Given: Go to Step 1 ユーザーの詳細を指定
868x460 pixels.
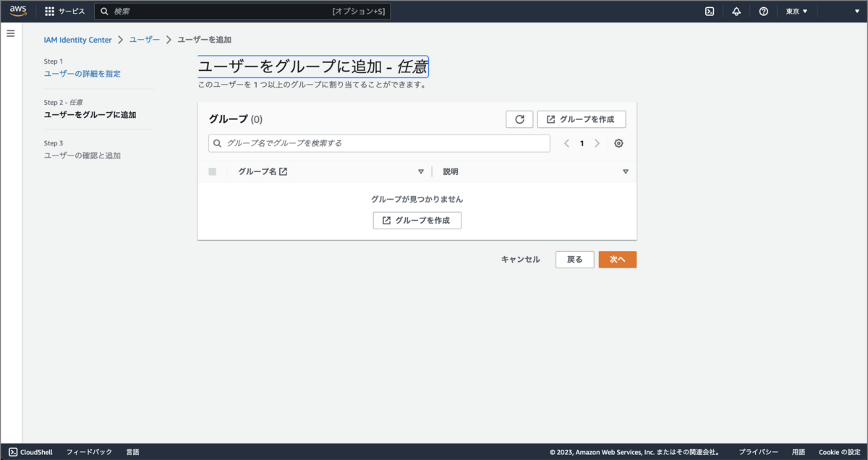Looking at the screenshot, I should (82, 74).
